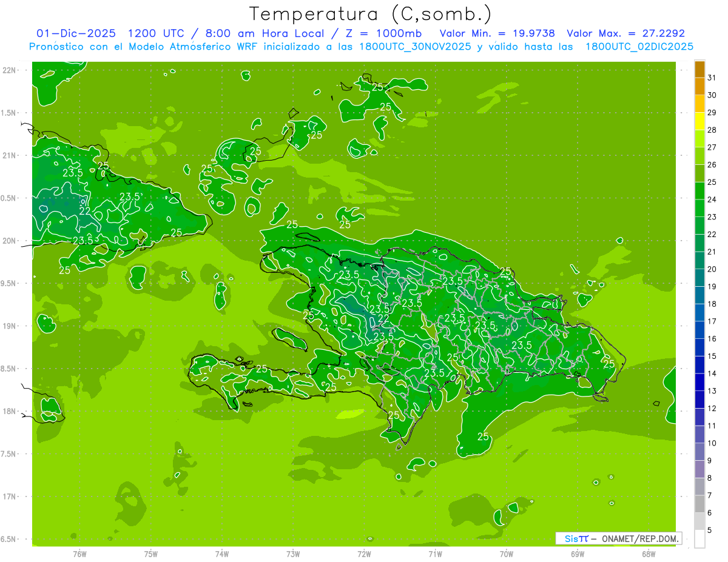This screenshot has width=728, height=562.
Task: Click the color bar label '5'
Action: [710, 530]
